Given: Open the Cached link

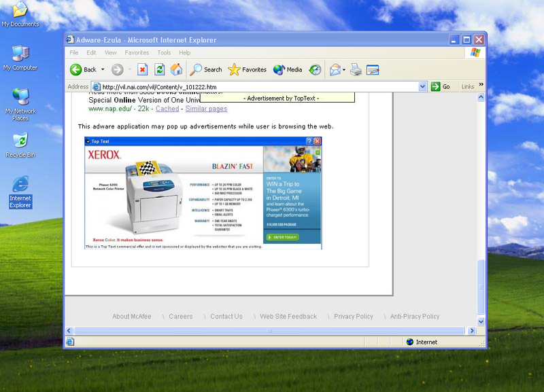Looking at the screenshot, I should [167, 109].
